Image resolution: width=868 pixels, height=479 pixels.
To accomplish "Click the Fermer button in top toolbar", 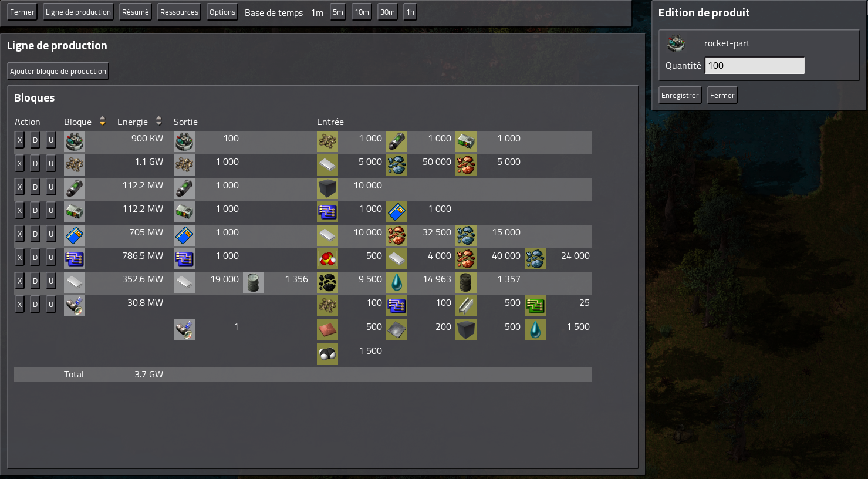I will (x=22, y=12).
